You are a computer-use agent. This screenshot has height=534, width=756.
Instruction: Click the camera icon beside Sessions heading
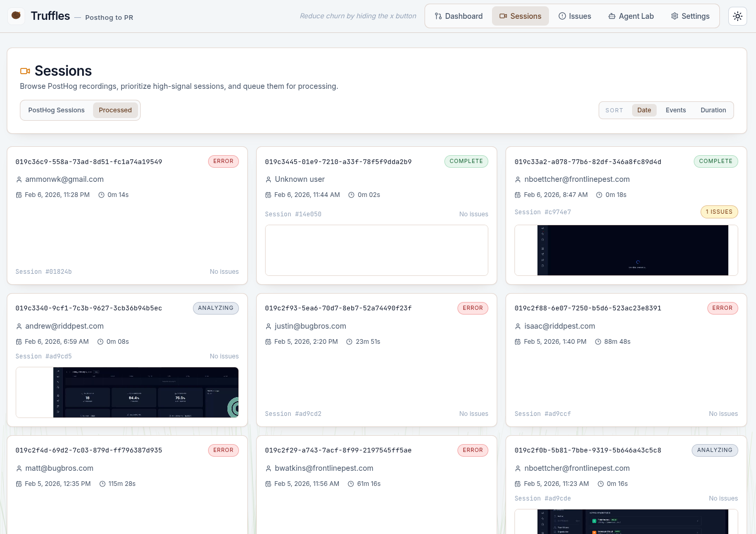25,71
